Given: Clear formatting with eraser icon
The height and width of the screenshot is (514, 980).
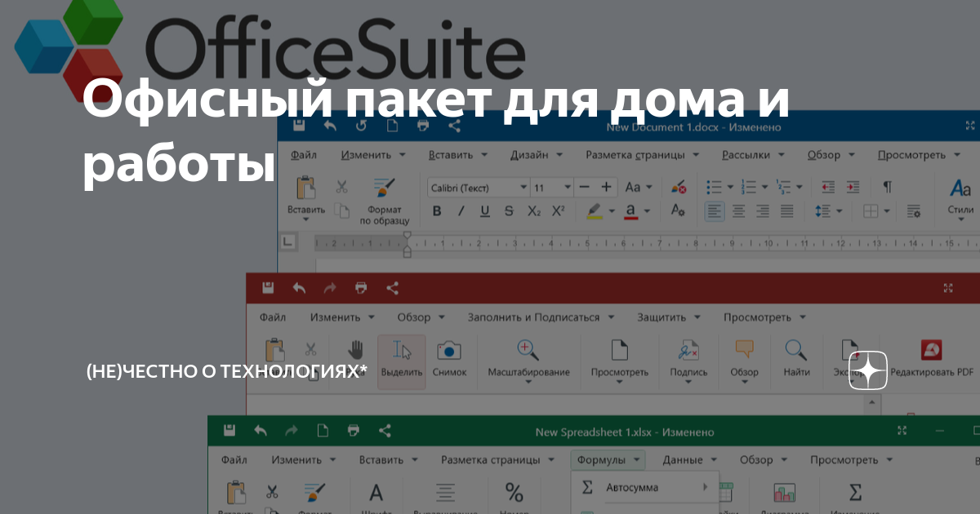Looking at the screenshot, I should pyautogui.click(x=679, y=187).
